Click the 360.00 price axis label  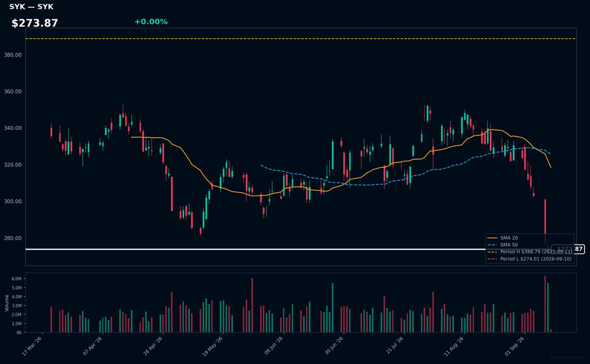12,92
